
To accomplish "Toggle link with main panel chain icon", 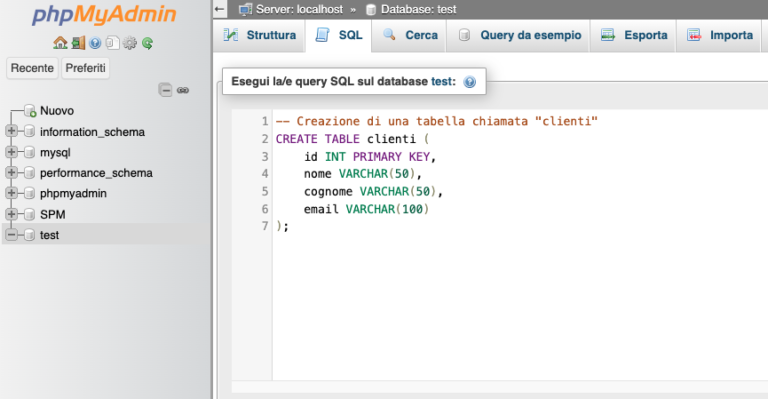I will pyautogui.click(x=183, y=90).
